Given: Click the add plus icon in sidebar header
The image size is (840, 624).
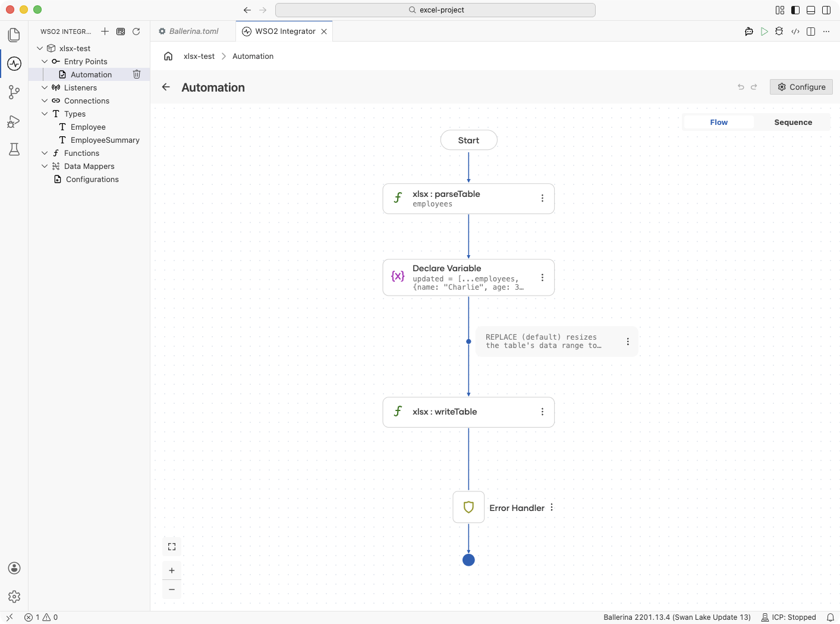Looking at the screenshot, I should pyautogui.click(x=105, y=32).
